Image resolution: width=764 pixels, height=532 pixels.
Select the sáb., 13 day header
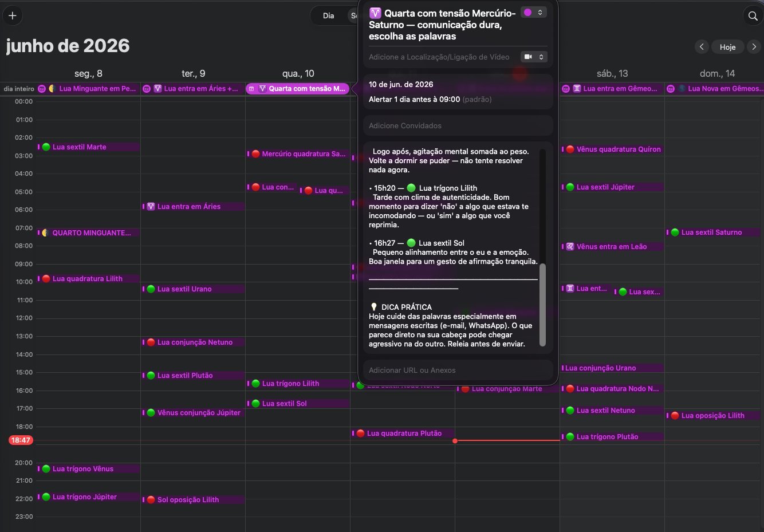[x=612, y=73]
